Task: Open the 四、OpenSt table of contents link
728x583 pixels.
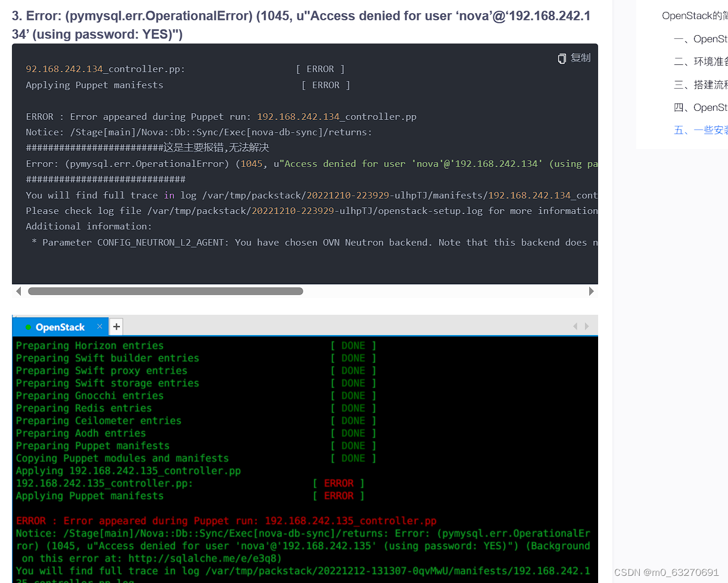Action: pyautogui.click(x=701, y=107)
